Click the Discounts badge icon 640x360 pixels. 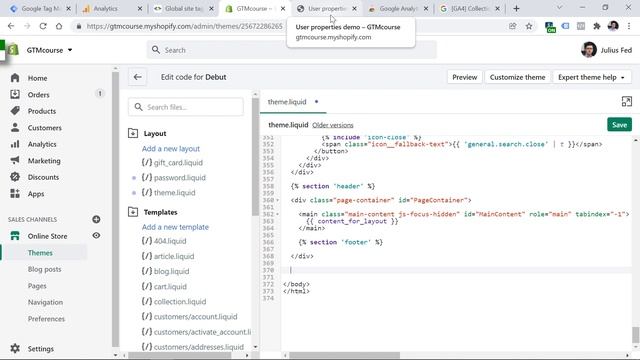pos(15,177)
